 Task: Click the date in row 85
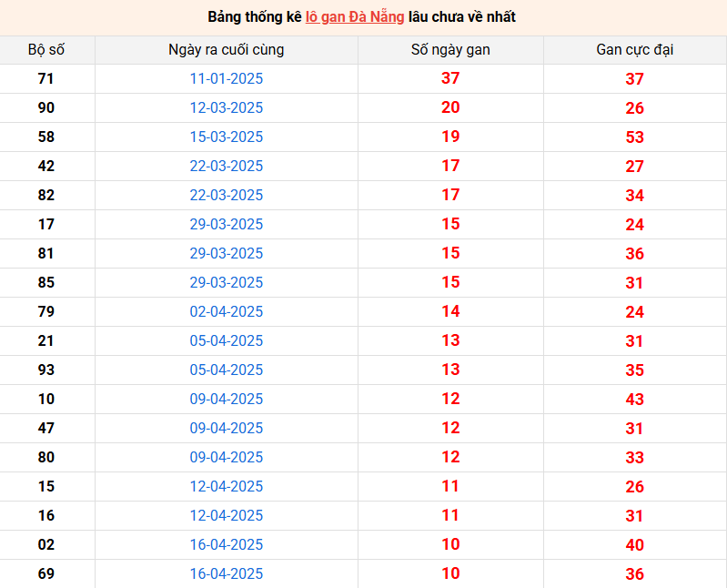[227, 282]
